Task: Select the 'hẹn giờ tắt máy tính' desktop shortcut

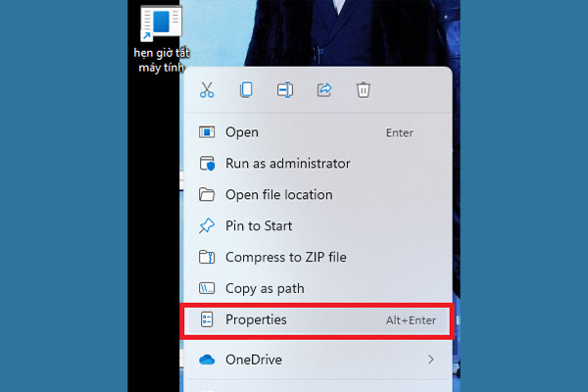Action: [x=162, y=37]
